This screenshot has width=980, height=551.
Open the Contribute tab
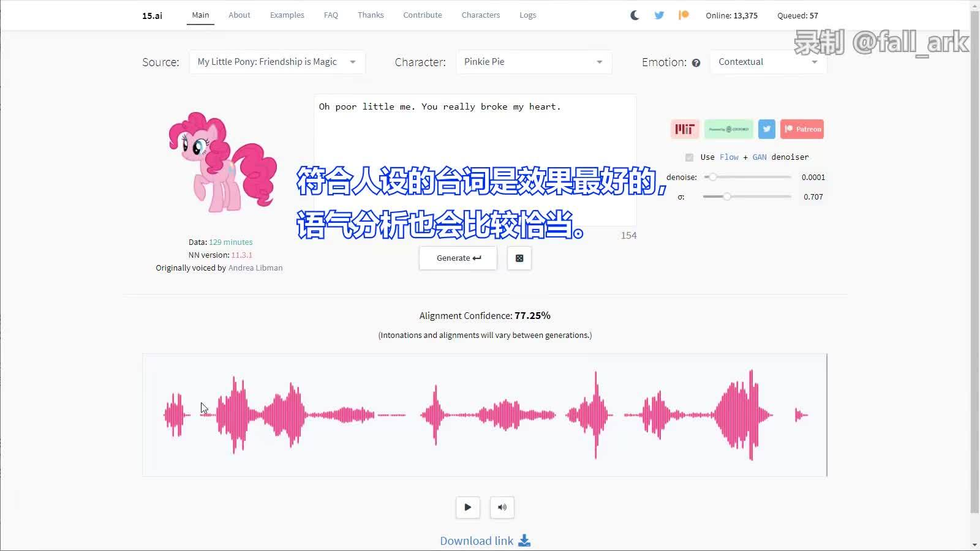coord(423,15)
